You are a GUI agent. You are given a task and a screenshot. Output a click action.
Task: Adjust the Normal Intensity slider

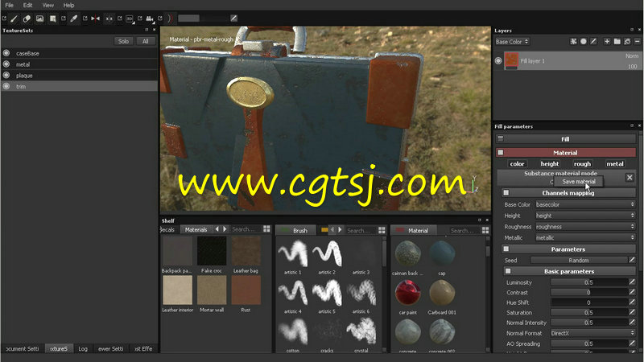(588, 323)
